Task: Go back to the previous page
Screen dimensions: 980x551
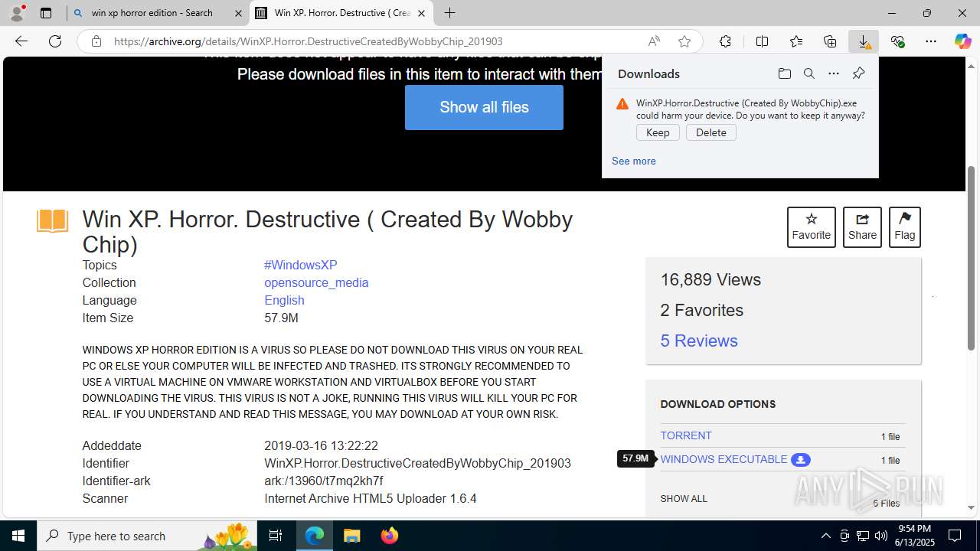Action: tap(21, 41)
